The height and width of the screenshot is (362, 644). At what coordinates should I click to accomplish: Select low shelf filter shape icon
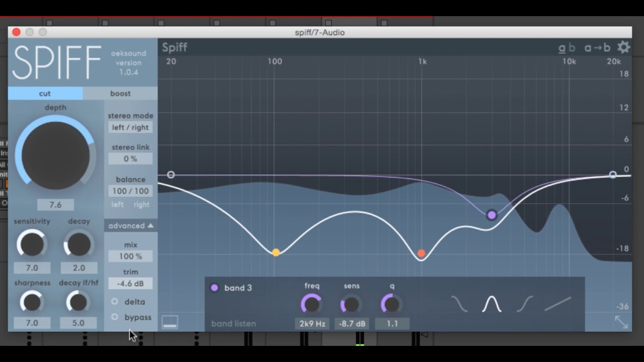(459, 304)
